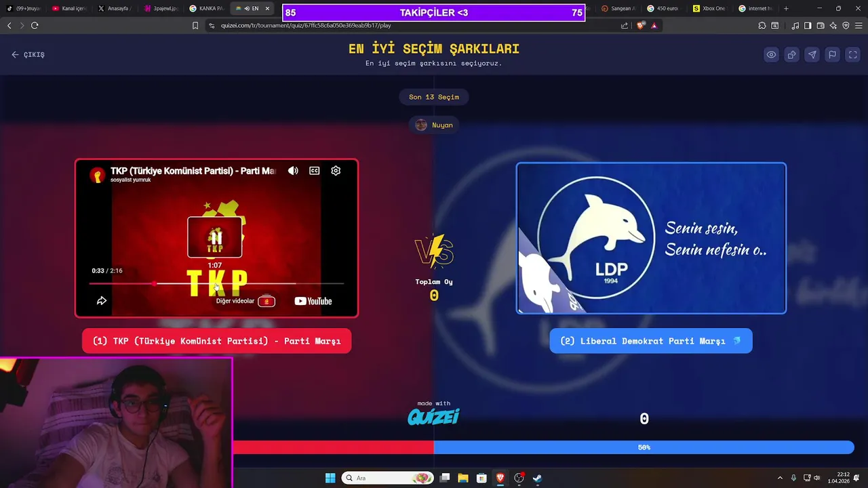The width and height of the screenshot is (868, 488).
Task: Switch to the 3pajewl.jpg tab
Action: point(161,8)
